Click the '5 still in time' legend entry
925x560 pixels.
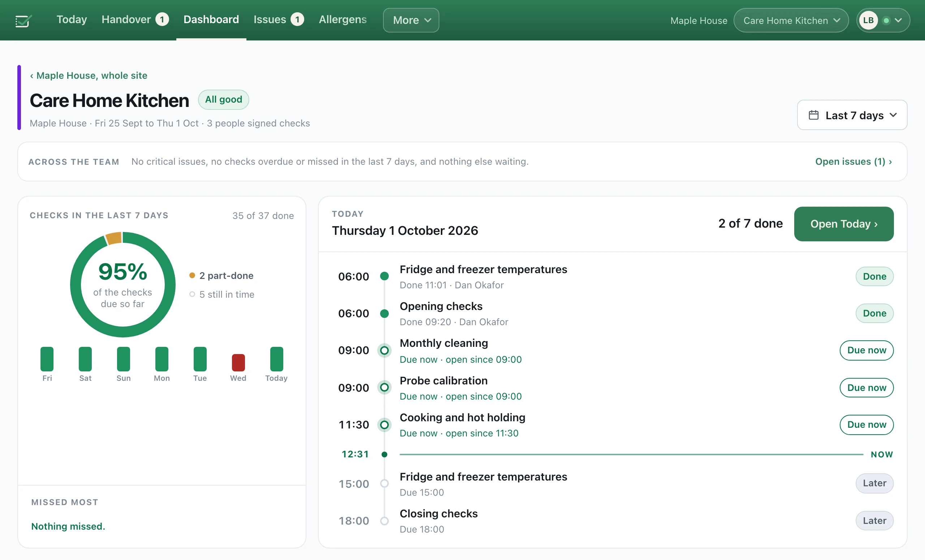pyautogui.click(x=222, y=295)
